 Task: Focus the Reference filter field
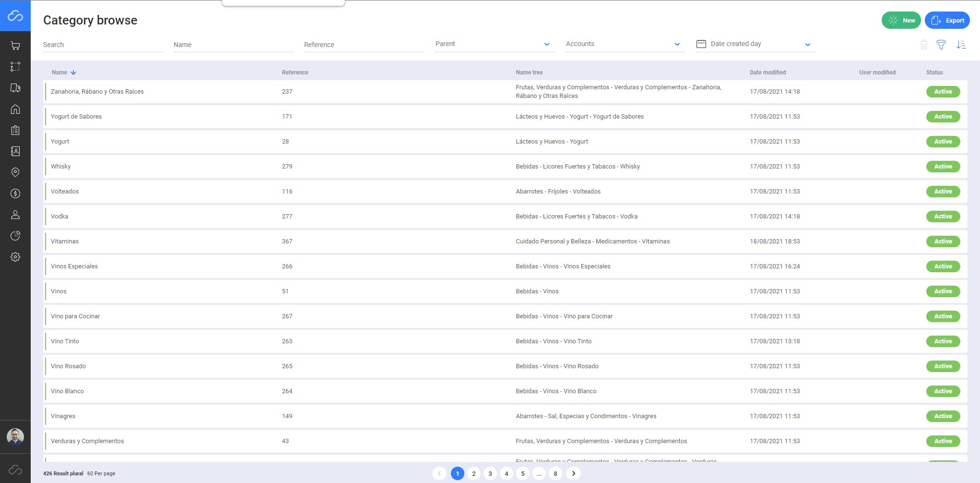click(x=364, y=45)
